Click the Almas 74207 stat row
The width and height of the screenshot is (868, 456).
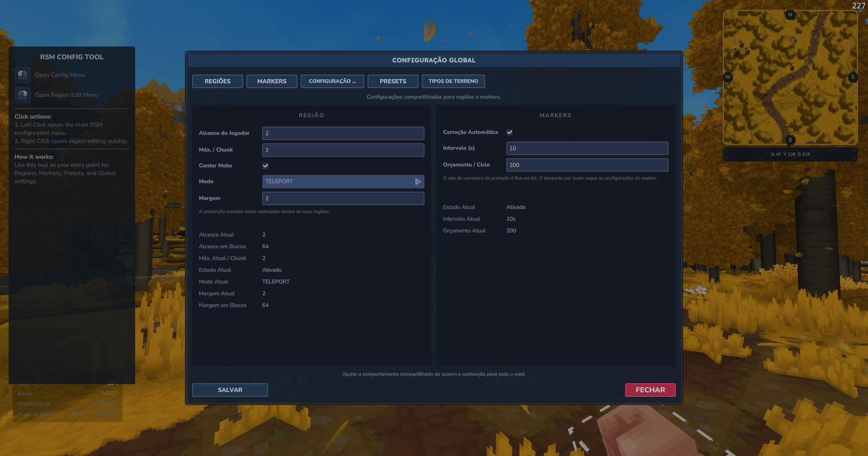pyautogui.click(x=67, y=394)
